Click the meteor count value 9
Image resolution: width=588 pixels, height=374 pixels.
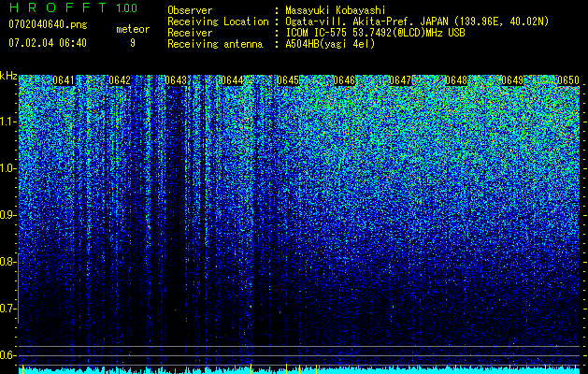133,43
